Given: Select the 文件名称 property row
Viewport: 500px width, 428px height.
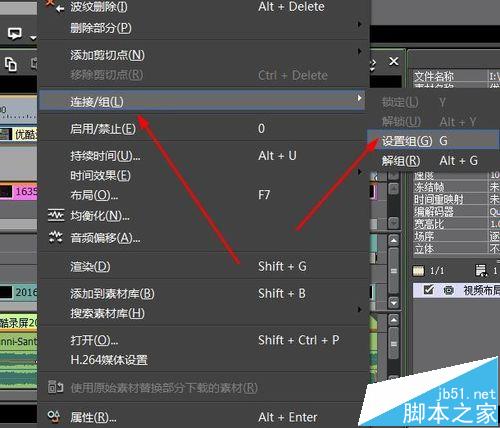Looking at the screenshot, I should (456, 76).
